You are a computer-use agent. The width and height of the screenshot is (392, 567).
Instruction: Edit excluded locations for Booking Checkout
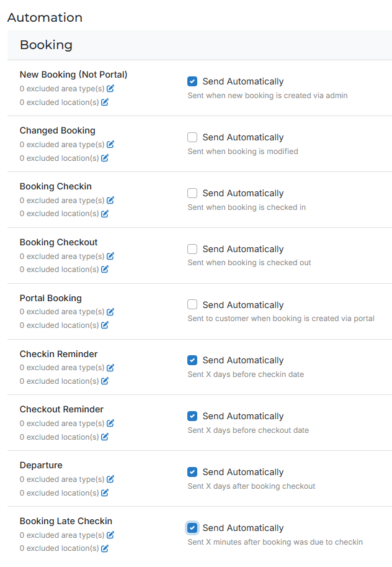(x=105, y=270)
